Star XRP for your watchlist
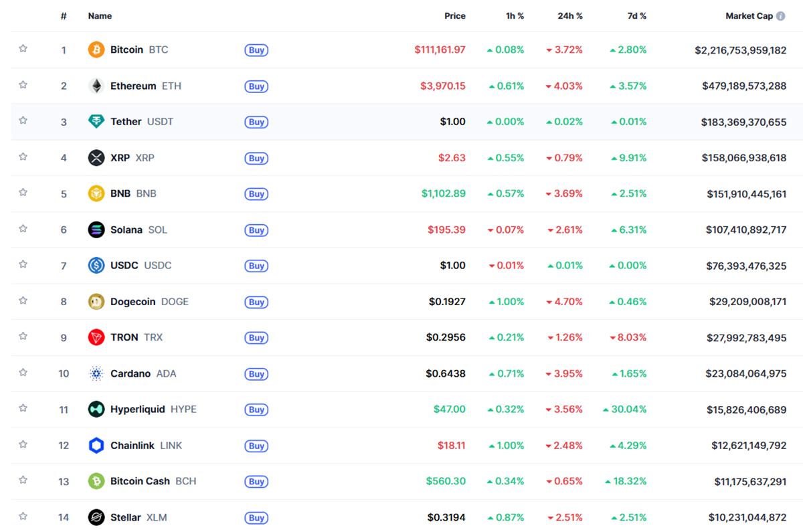Screen dimensions: 803x532 (x=23, y=158)
